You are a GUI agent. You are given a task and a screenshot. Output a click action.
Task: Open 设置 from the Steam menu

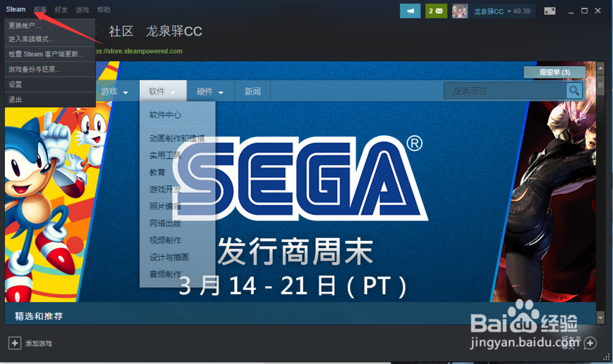pos(50,85)
